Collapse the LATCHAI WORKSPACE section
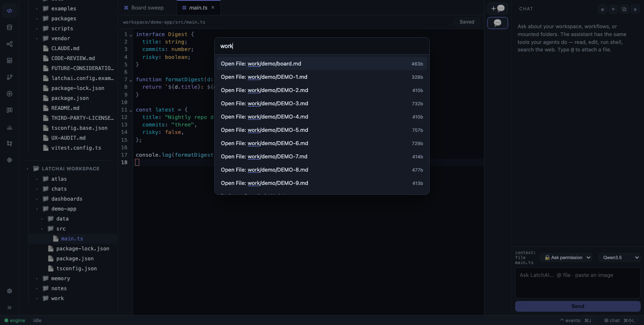Screen dimensions: 644x325 pos(27,169)
